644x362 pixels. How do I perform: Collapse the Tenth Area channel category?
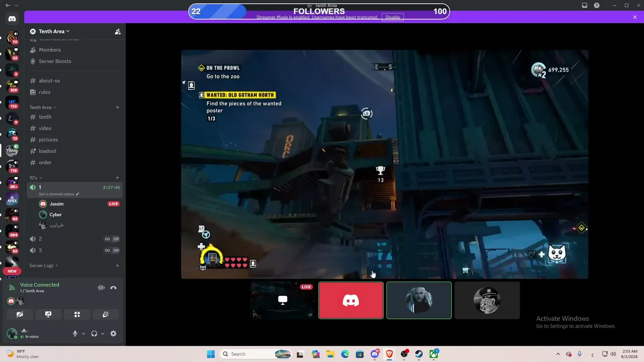coord(43,107)
